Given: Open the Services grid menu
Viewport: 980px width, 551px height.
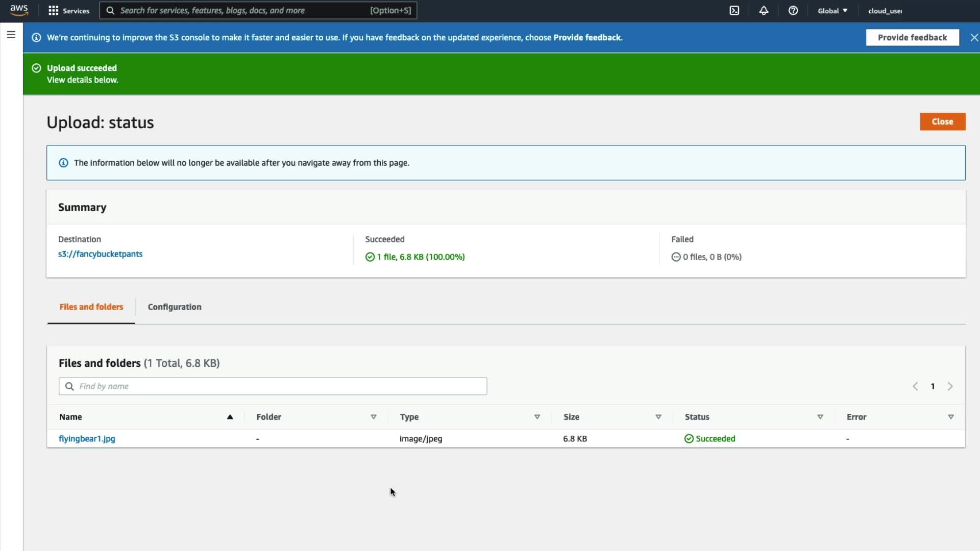Looking at the screenshot, I should 68,11.
